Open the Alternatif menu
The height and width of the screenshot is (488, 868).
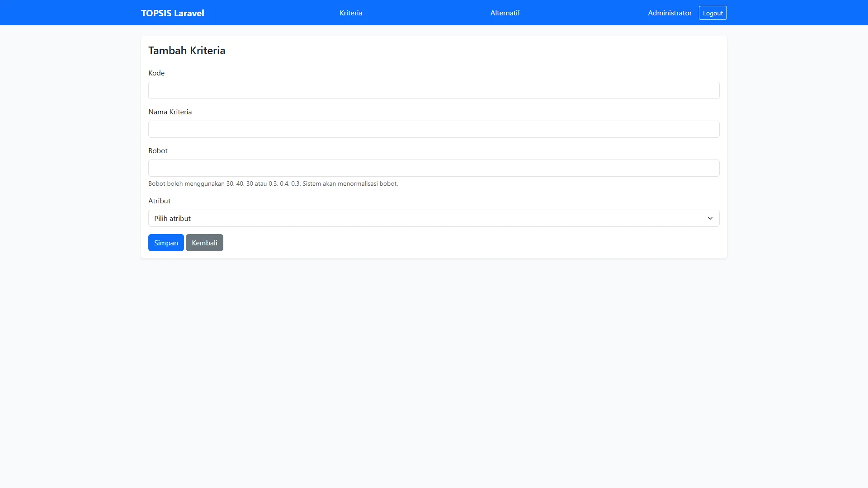[505, 13]
